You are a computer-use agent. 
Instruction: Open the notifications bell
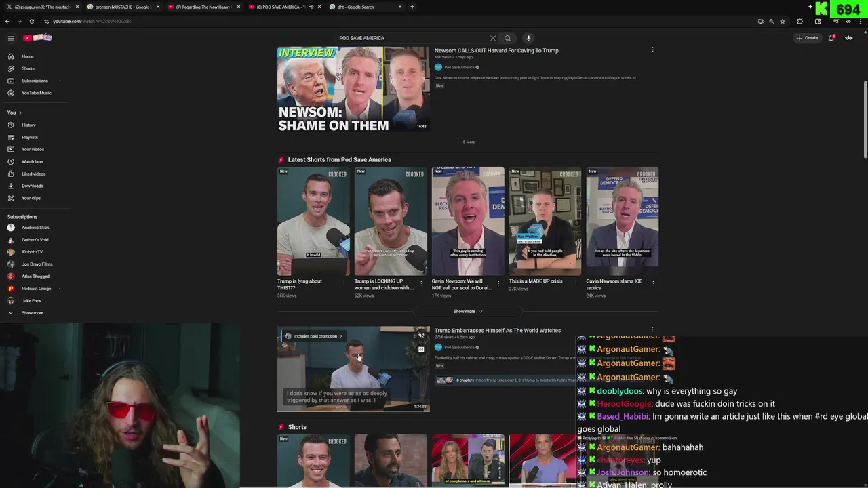831,38
